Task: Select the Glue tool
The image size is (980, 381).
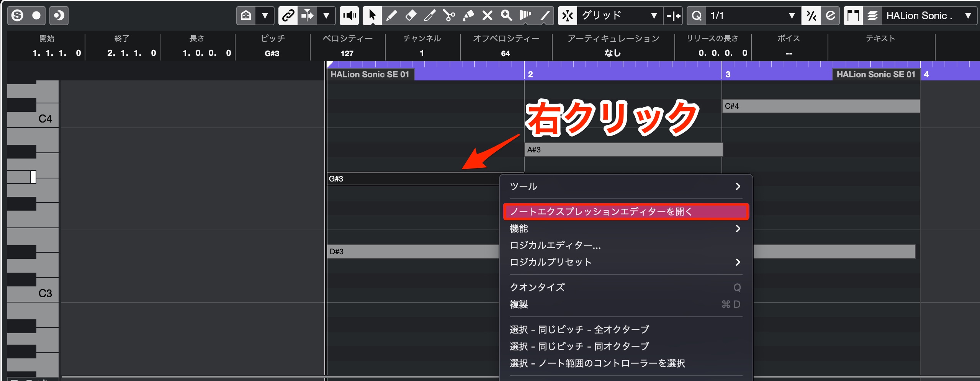Action: pyautogui.click(x=468, y=16)
